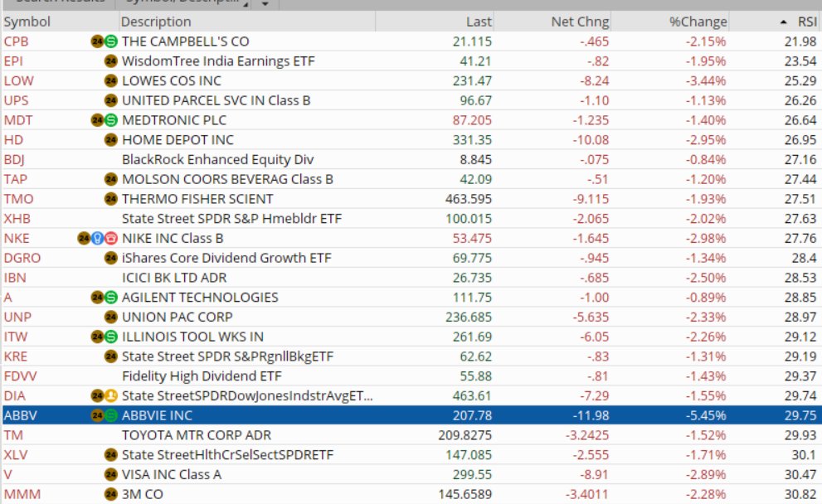Image resolution: width=822 pixels, height=504 pixels.
Task: Click the LOW ticker symbol
Action: 19,80
